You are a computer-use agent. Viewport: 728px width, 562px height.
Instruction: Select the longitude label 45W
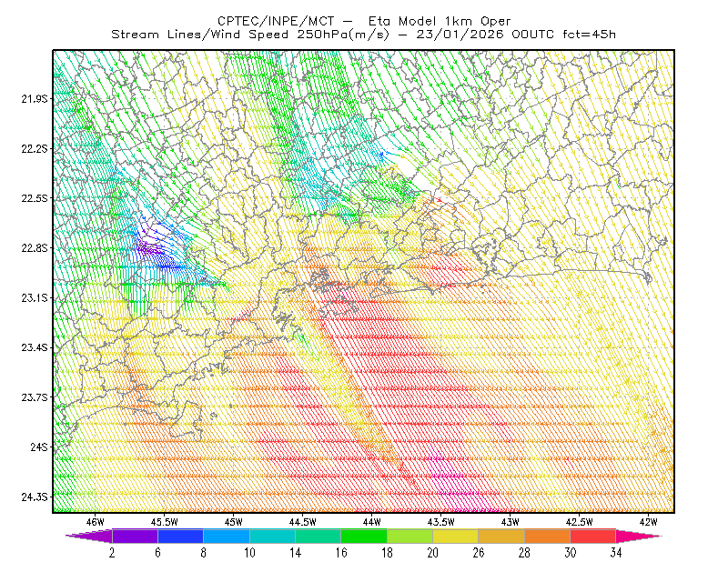pyautogui.click(x=233, y=522)
